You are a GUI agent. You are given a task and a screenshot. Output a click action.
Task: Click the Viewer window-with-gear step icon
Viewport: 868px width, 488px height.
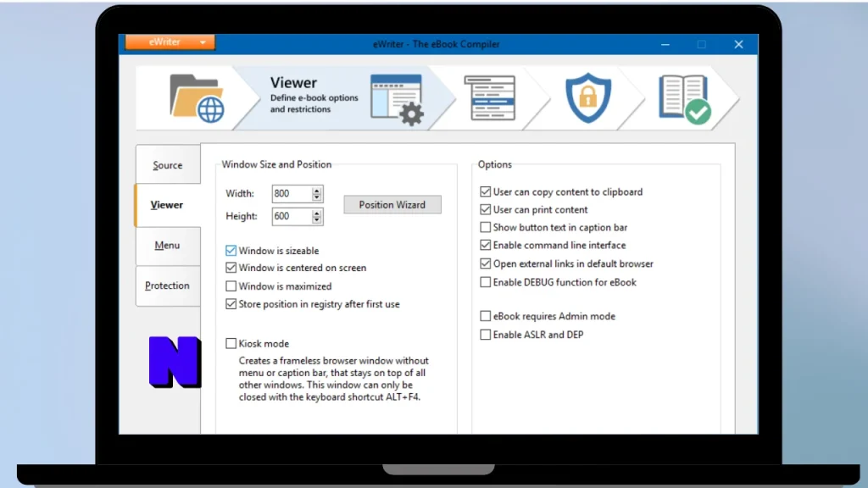tap(397, 100)
